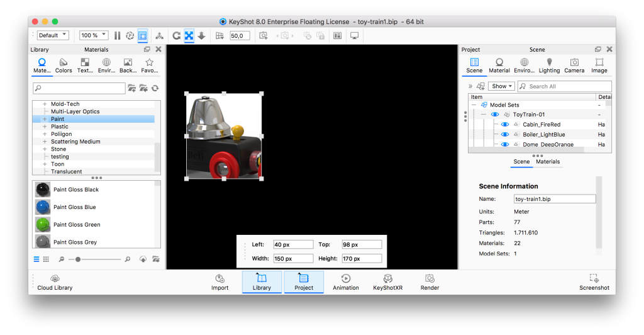Open the Cloud Library
The image size is (644, 335).
pyautogui.click(x=55, y=281)
